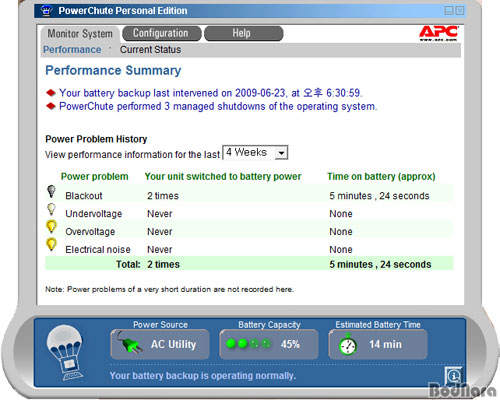Click the Blackout light bulb icon
Image resolution: width=500 pixels, height=400 pixels.
[51, 191]
